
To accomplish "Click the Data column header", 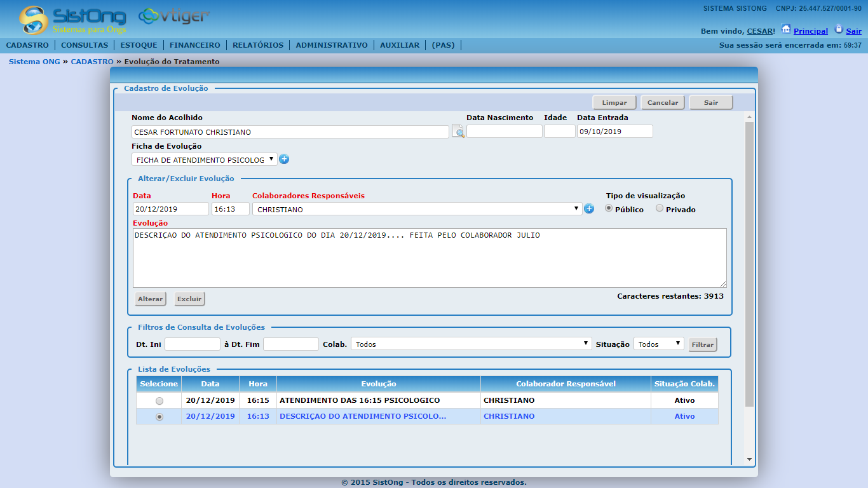I will (210, 384).
